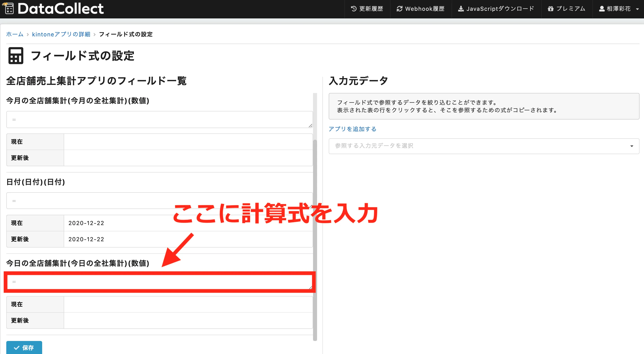Viewport: 644px width, 354px height.
Task: Click the プレミアム gift icon
Action: (x=550, y=9)
